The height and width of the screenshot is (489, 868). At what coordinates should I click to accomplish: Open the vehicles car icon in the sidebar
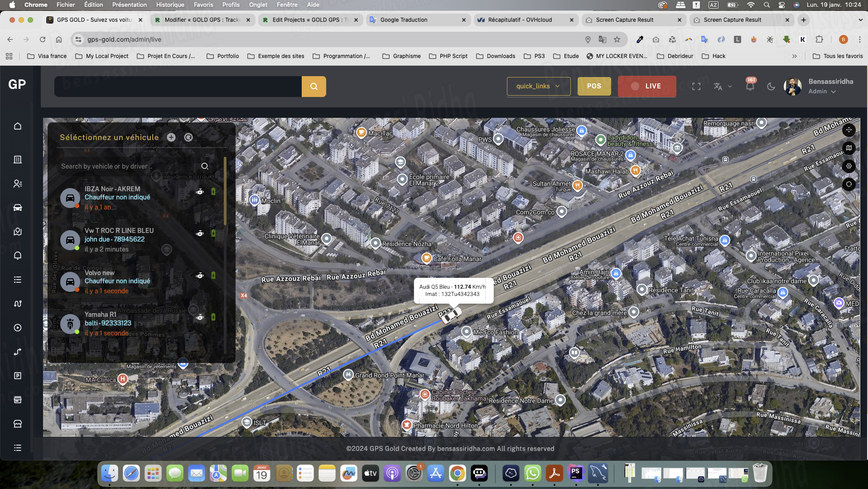[x=18, y=208]
